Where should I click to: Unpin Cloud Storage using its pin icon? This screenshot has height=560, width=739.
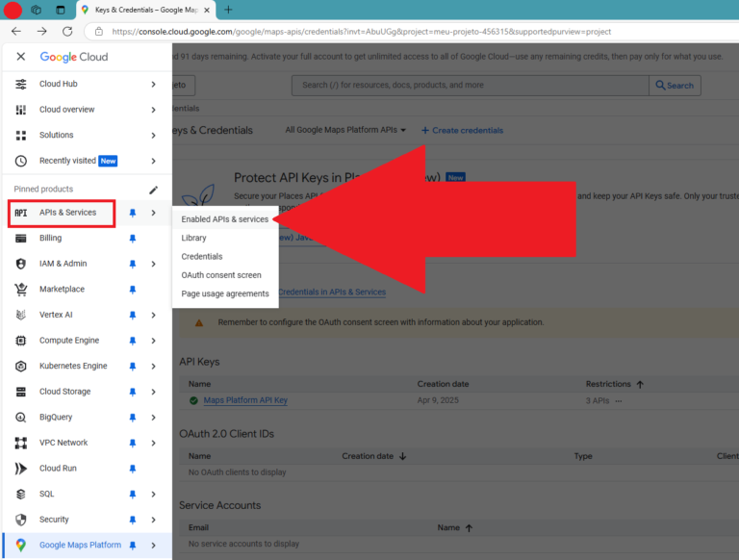(133, 392)
